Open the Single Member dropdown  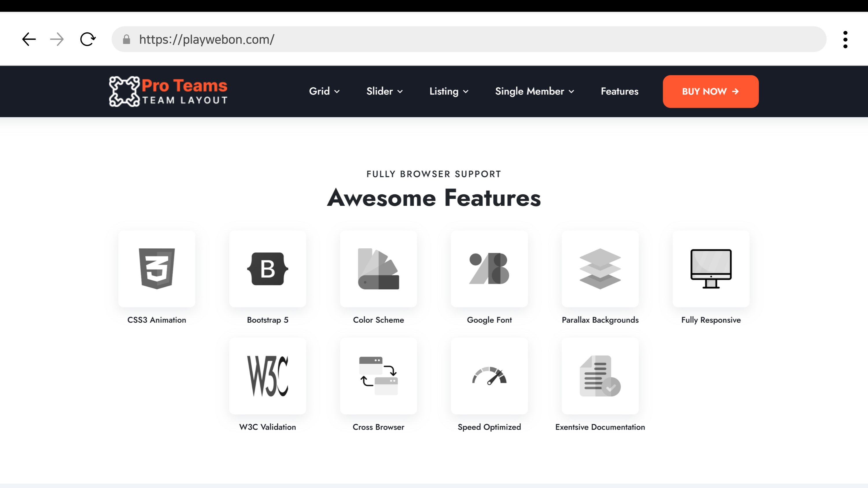[x=535, y=91]
